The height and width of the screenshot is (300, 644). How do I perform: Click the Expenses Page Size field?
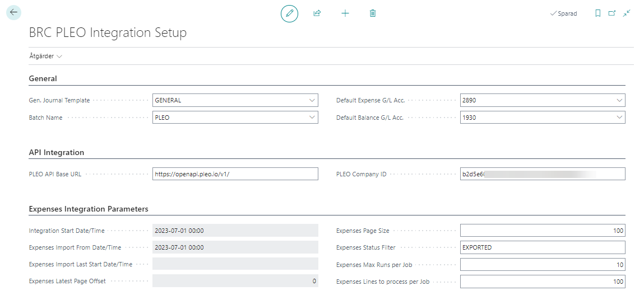[x=543, y=231]
